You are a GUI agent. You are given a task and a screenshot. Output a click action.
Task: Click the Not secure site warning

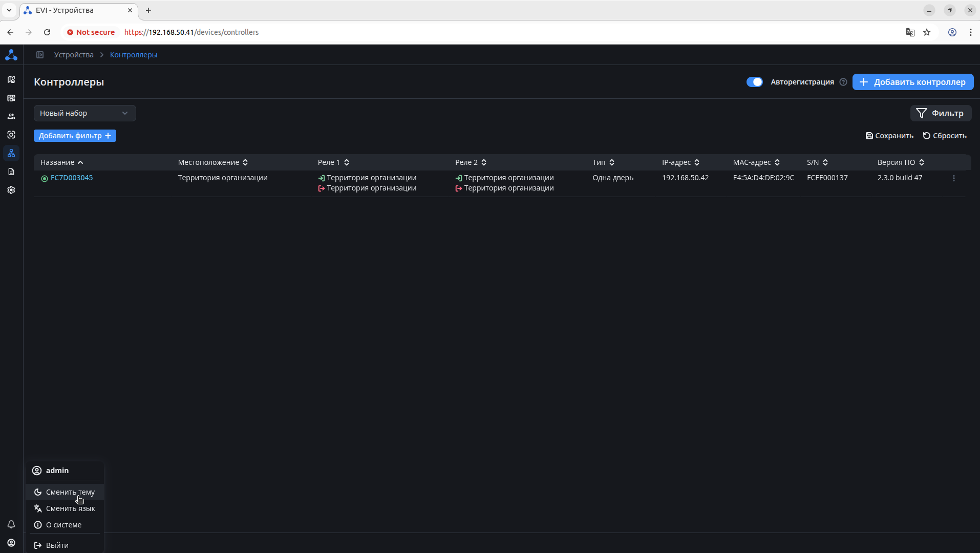point(91,32)
